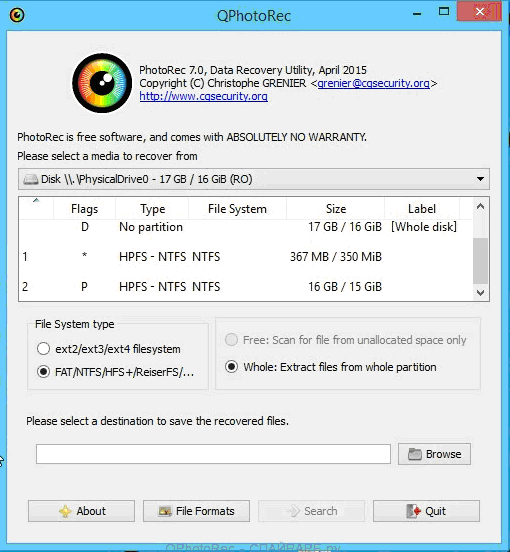Click the folder icon on Browse button

(x=415, y=454)
